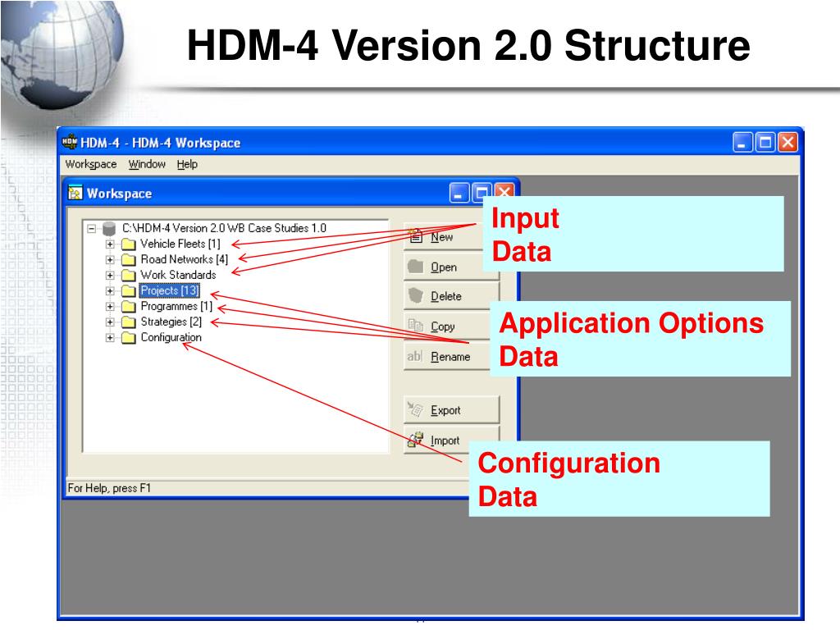Click the Export button
840x630 pixels.
click(451, 410)
